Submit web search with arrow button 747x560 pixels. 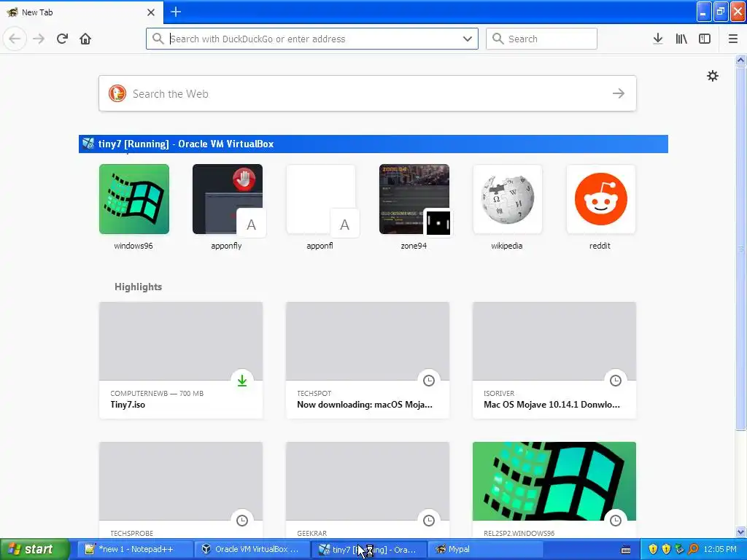pos(619,93)
